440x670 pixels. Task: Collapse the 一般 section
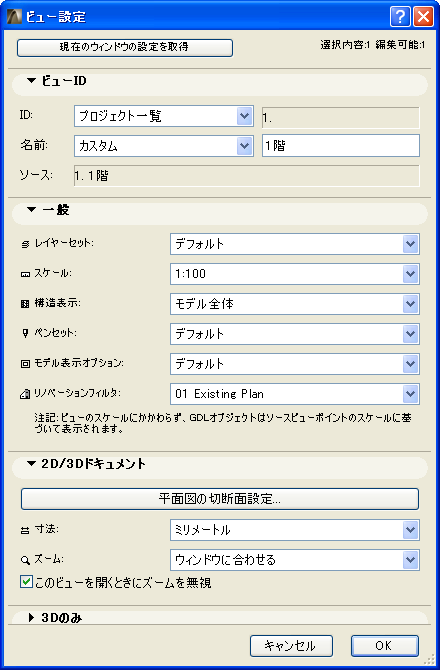coord(31,210)
